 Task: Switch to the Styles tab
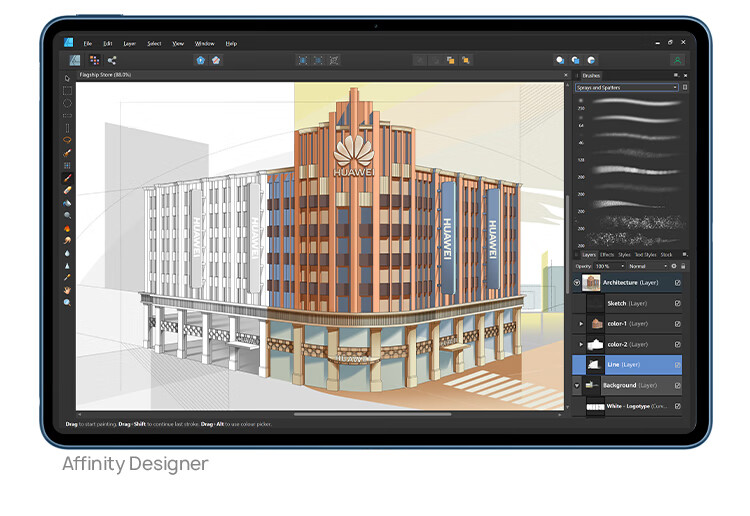(x=624, y=255)
